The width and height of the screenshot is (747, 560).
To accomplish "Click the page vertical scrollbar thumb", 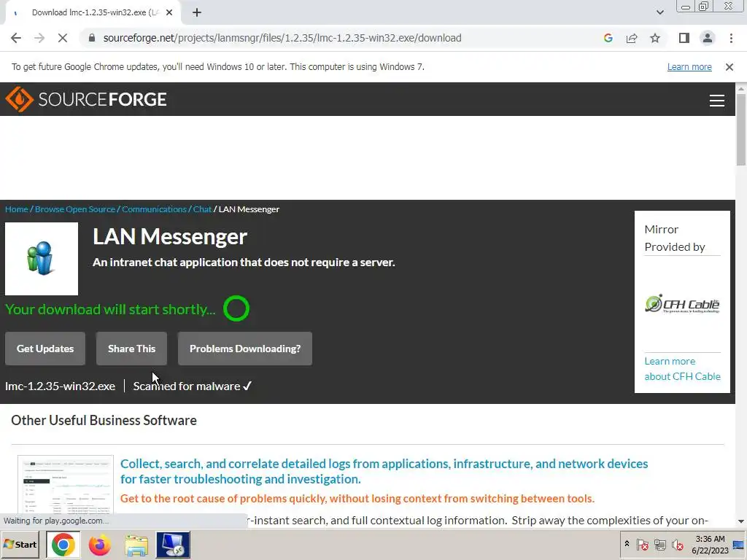I will click(x=741, y=130).
